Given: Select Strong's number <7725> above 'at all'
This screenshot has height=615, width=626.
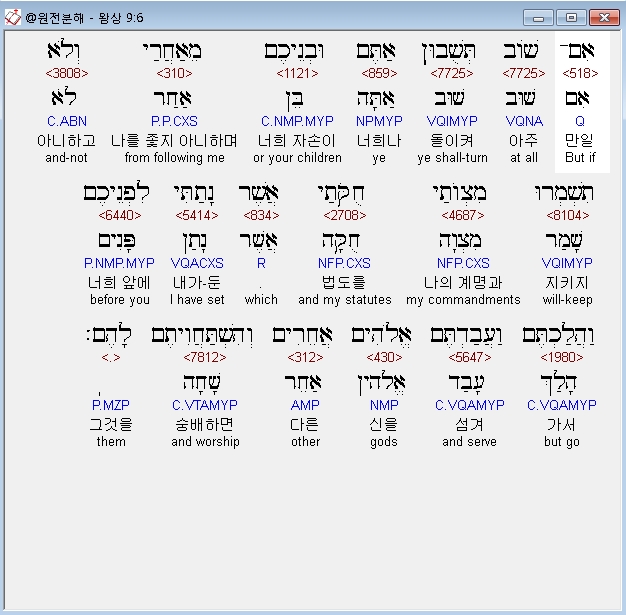Looking at the screenshot, I should [x=524, y=73].
